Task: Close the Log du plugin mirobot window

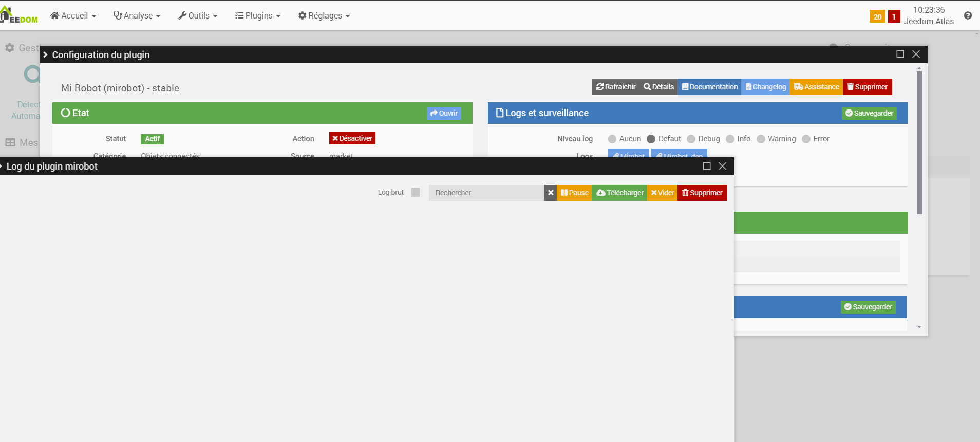Action: pyautogui.click(x=722, y=166)
